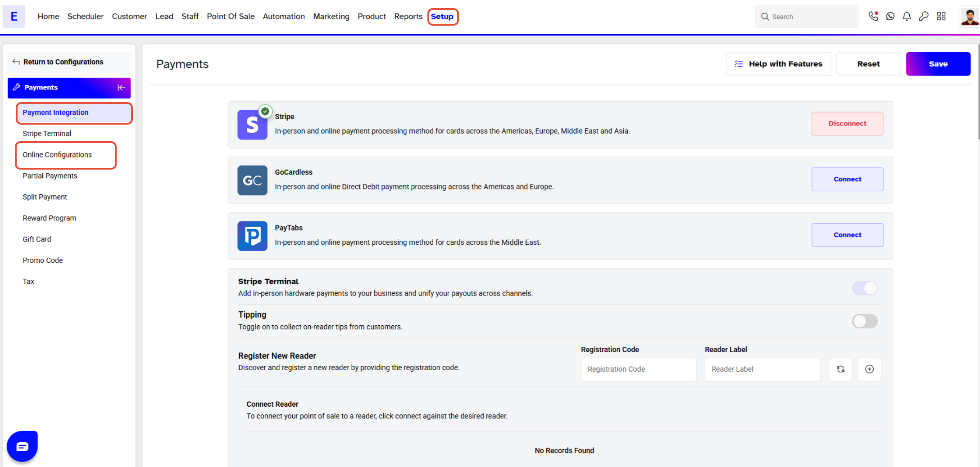Viewport: 980px width, 467px height.
Task: Click the Save button
Action: tap(938, 64)
